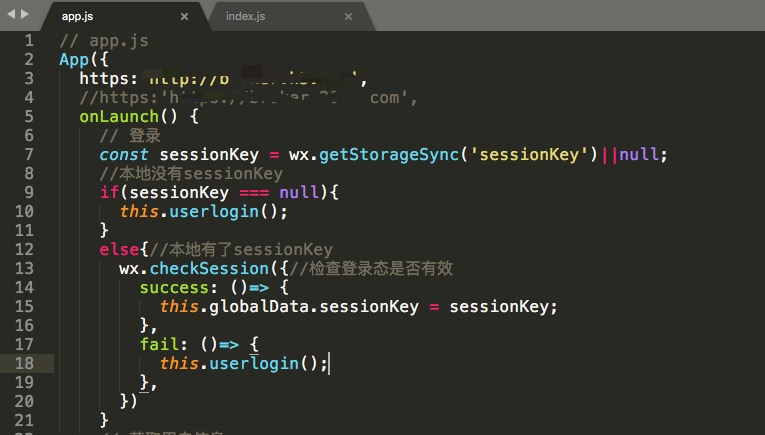Image resolution: width=765 pixels, height=435 pixels.
Task: Click comment '//本地没有sessionKey'
Action: point(191,174)
